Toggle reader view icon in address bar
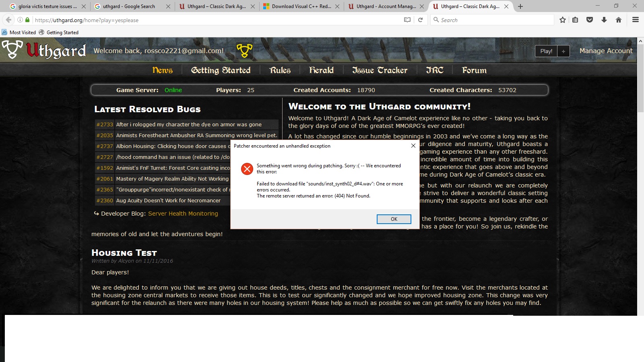644x362 pixels. pyautogui.click(x=407, y=20)
